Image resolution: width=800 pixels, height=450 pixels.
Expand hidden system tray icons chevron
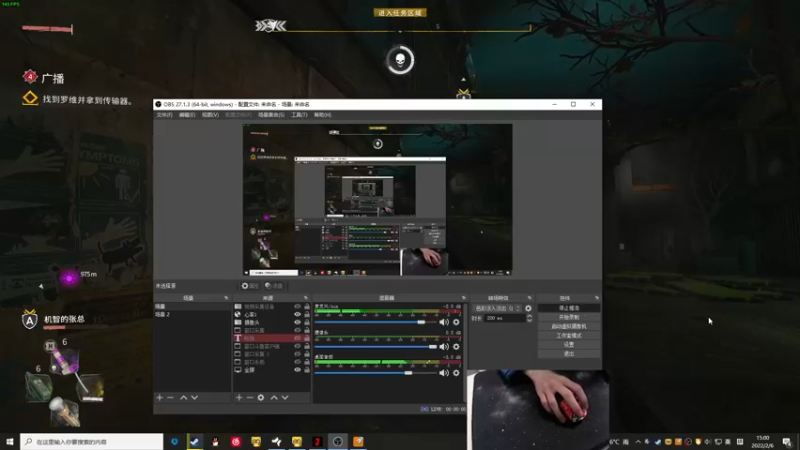pyautogui.click(x=638, y=442)
